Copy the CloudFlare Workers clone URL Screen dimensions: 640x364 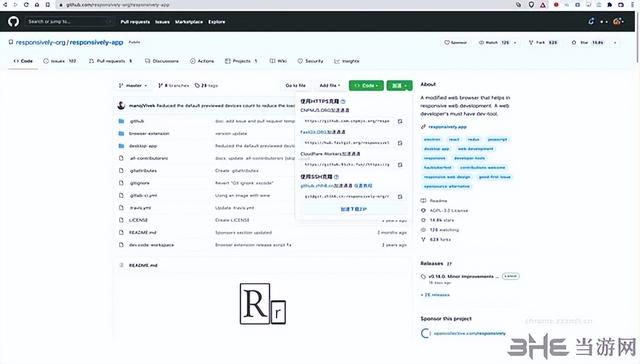tap(400, 164)
